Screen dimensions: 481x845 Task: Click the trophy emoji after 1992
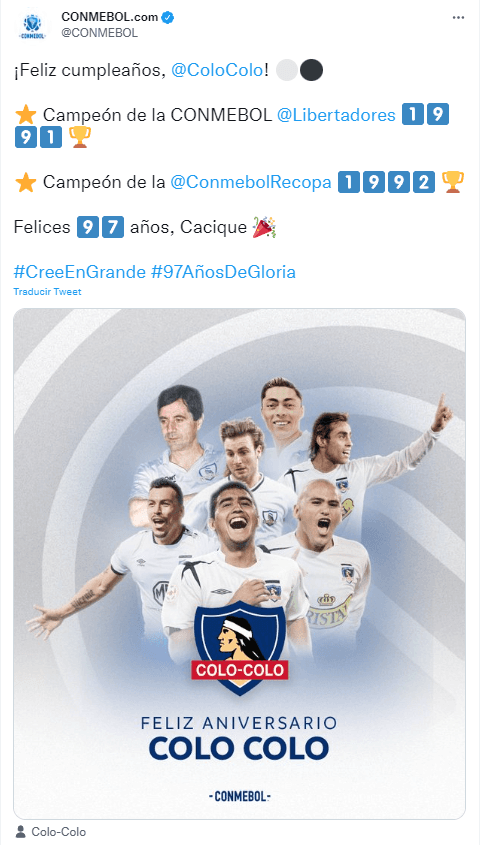pyautogui.click(x=452, y=182)
